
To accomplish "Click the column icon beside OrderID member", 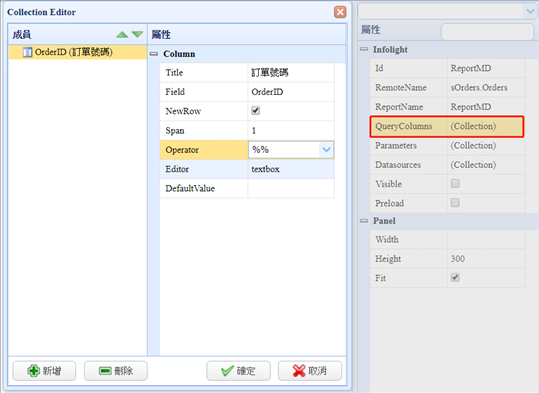I will (28, 52).
